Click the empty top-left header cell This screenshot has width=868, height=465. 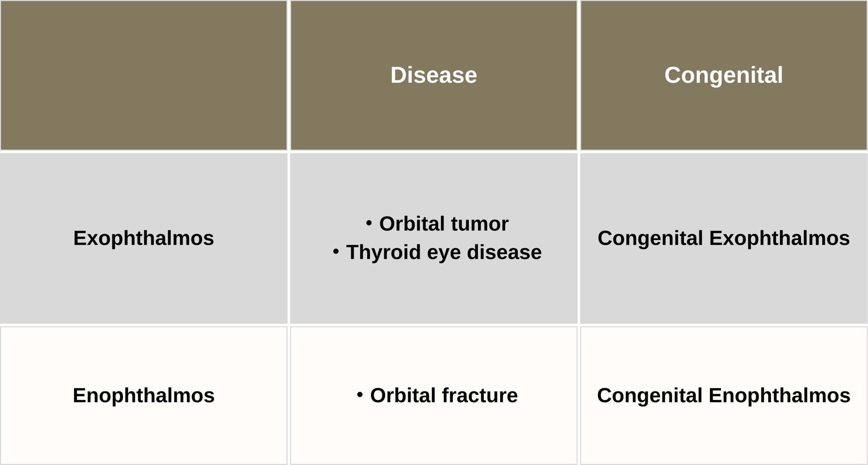click(x=143, y=75)
